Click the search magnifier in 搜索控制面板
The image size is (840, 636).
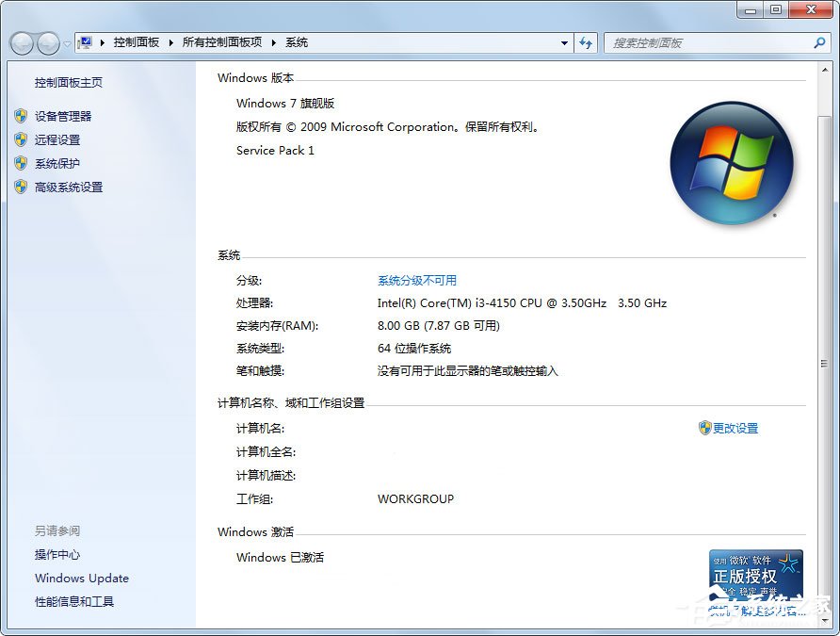point(821,42)
